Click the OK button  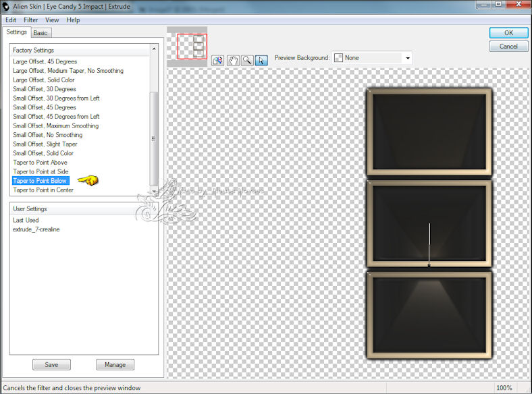tap(508, 33)
